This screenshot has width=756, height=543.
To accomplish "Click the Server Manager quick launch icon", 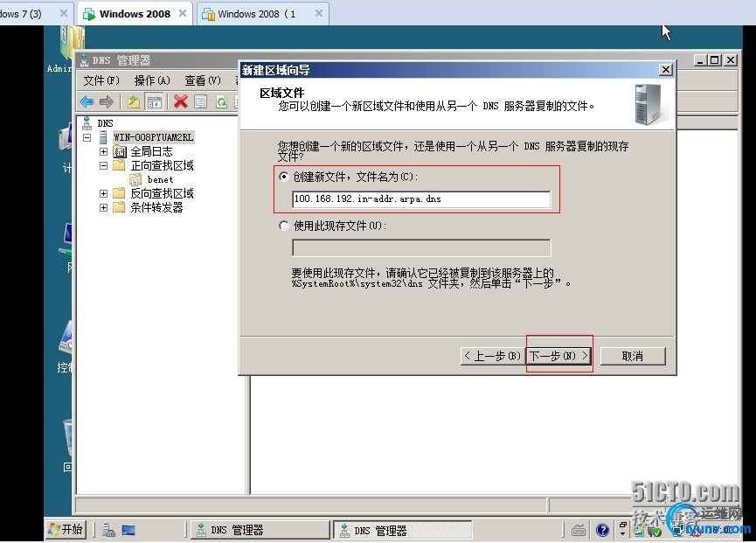I will tap(108, 531).
